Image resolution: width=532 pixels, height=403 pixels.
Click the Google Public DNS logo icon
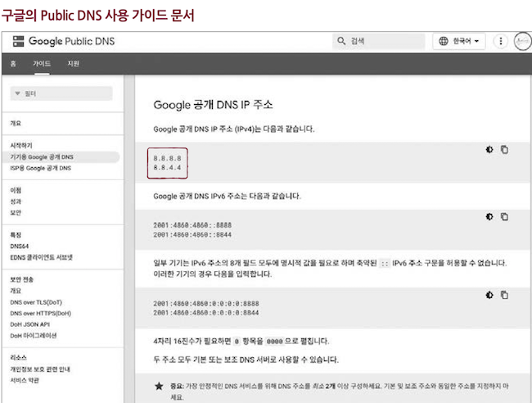[18, 41]
